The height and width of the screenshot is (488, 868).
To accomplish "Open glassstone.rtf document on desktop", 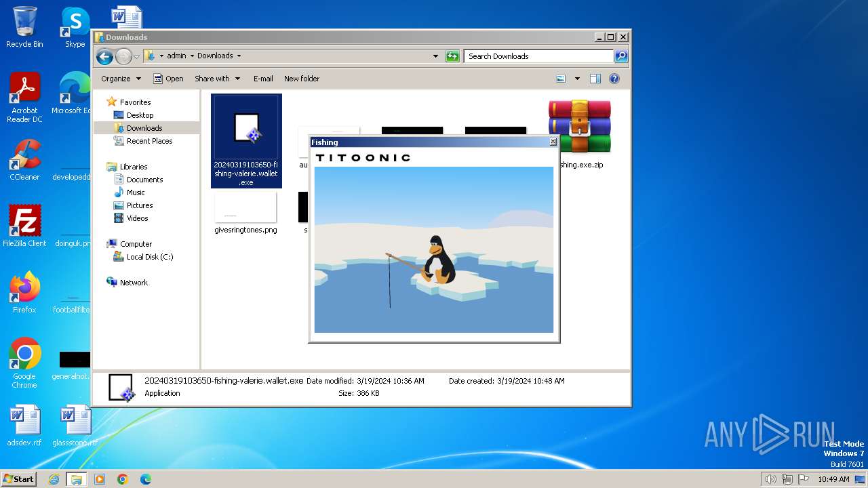I will pos(75,426).
